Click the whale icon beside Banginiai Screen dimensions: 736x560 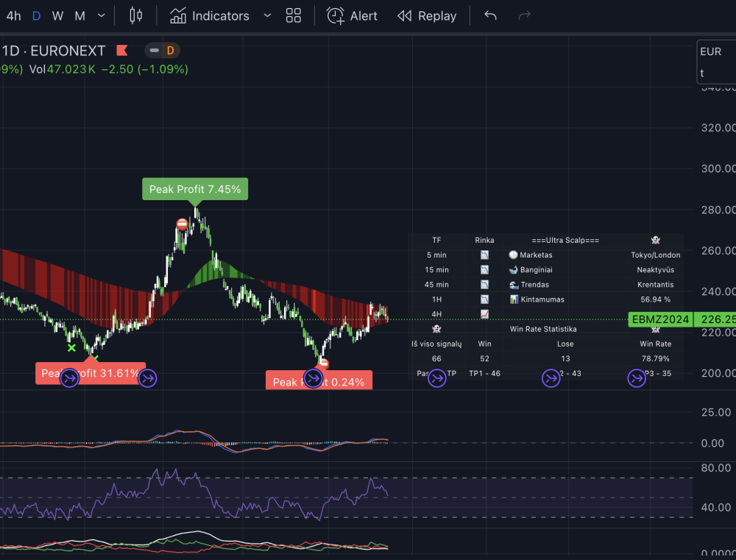point(513,270)
